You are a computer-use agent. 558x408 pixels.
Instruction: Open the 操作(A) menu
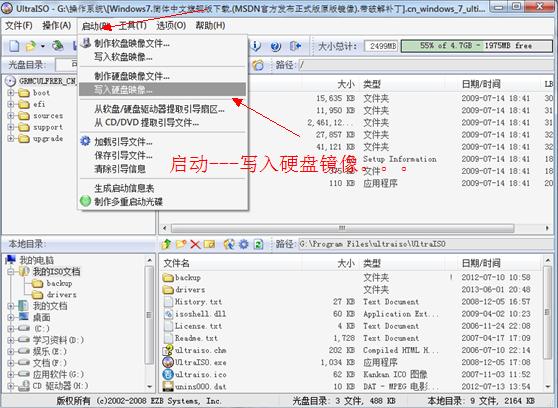(57, 26)
